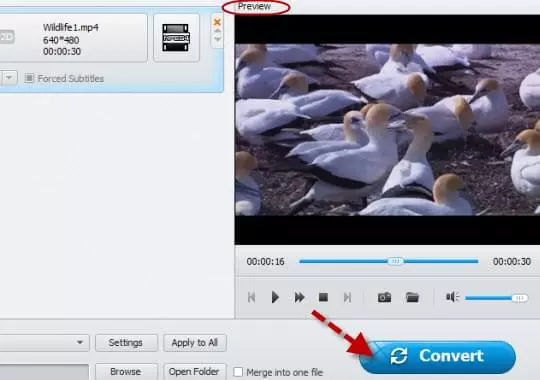The width and height of the screenshot is (540, 380).
Task: Open the output profile dropdown
Action: (x=44, y=342)
